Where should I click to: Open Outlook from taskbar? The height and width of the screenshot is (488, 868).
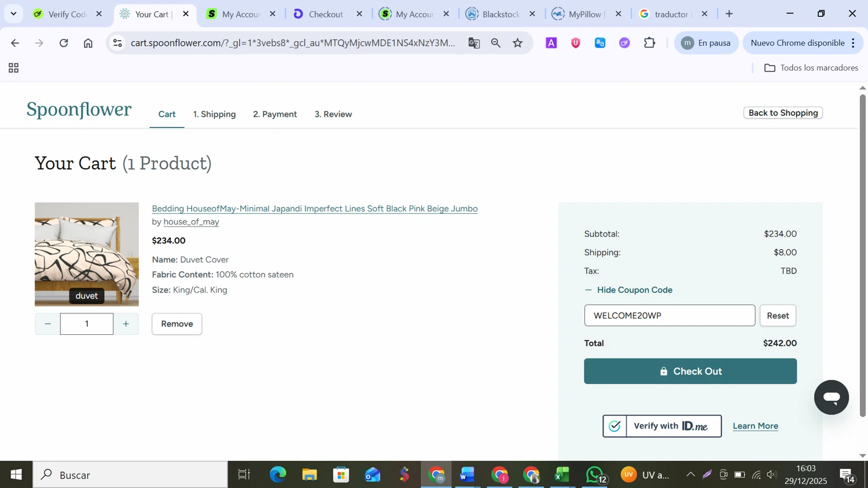[x=373, y=475]
